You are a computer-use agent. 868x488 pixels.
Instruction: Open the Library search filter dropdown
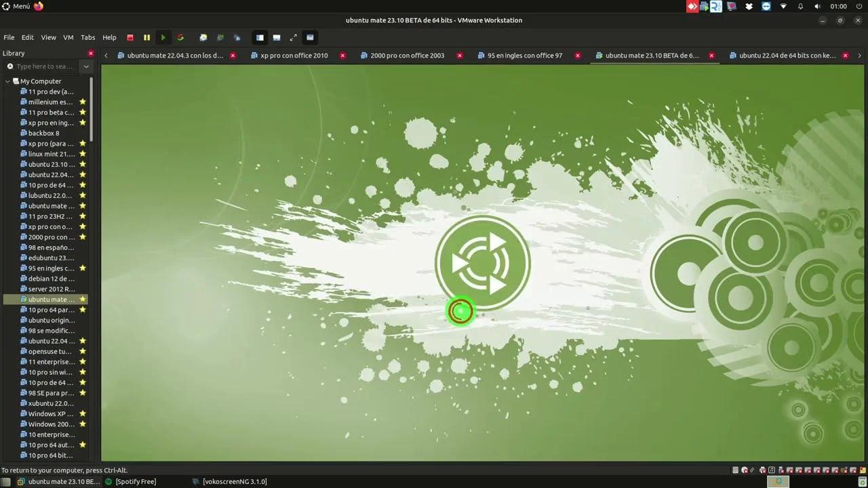86,66
